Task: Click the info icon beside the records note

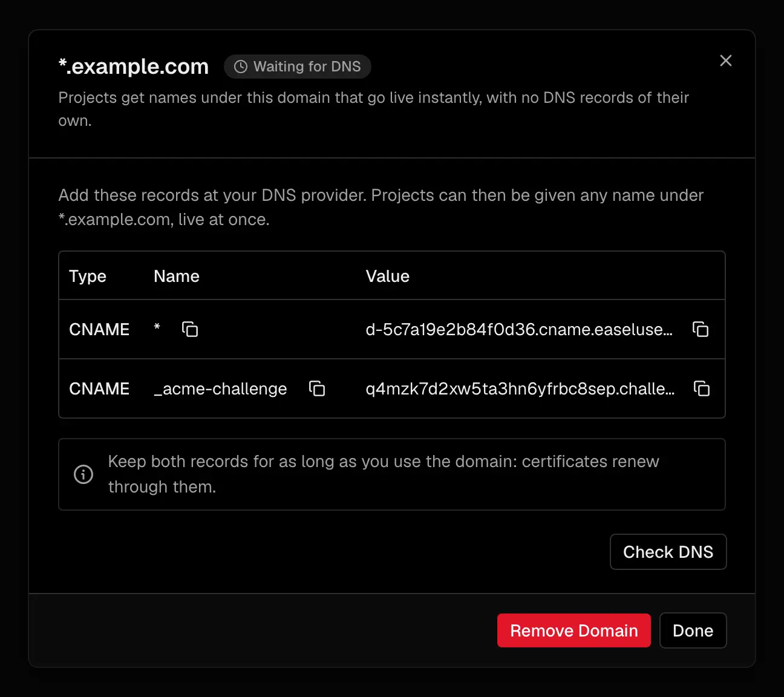Action: click(x=83, y=474)
